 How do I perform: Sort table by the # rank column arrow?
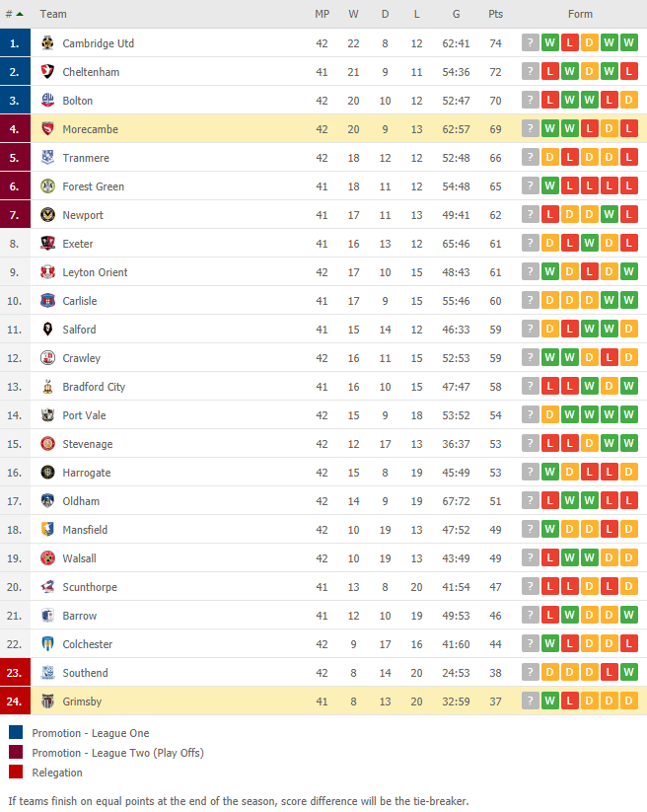tap(20, 14)
